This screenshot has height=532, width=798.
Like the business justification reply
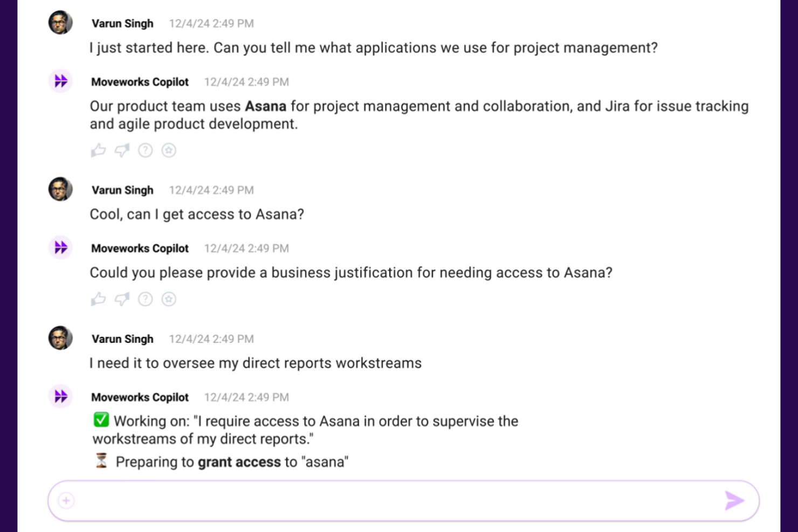(98, 299)
